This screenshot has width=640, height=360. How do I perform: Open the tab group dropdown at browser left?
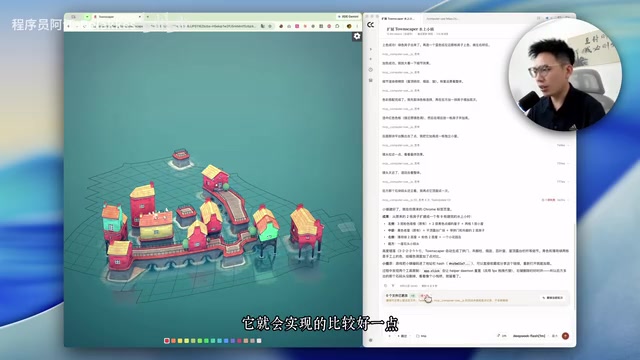tap(87, 17)
